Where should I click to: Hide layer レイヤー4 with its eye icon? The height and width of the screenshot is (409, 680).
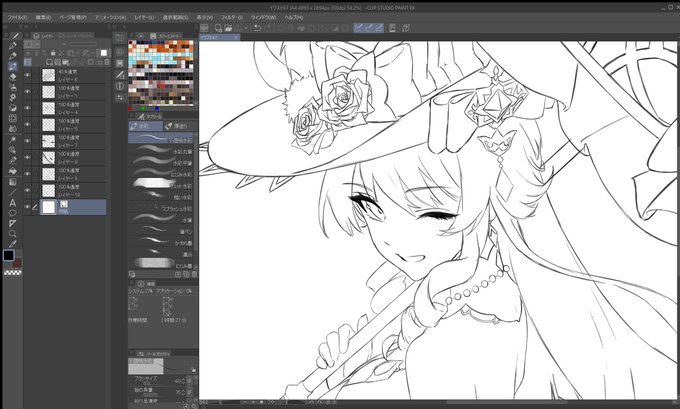coord(28,108)
